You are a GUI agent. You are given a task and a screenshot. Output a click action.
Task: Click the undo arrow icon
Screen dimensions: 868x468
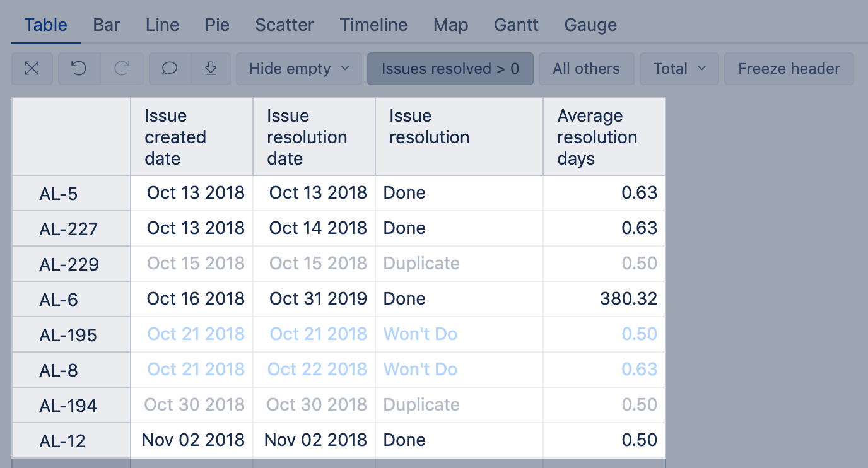pyautogui.click(x=79, y=69)
